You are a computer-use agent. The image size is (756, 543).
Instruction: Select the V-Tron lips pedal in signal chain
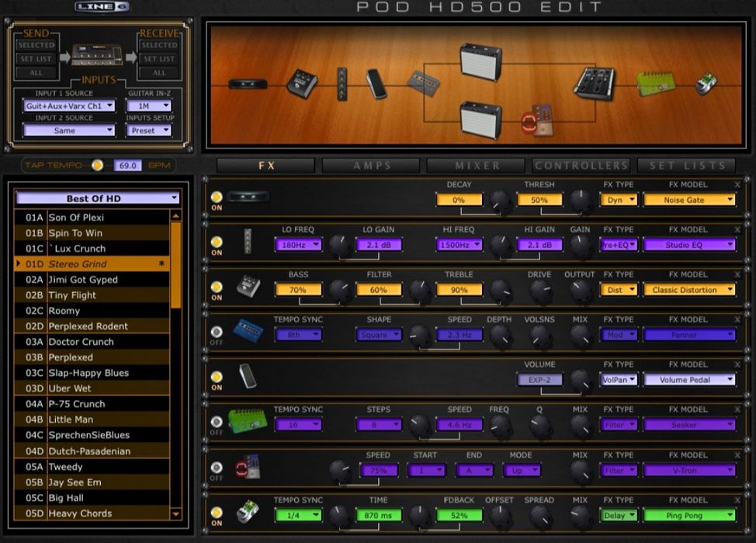[x=538, y=120]
